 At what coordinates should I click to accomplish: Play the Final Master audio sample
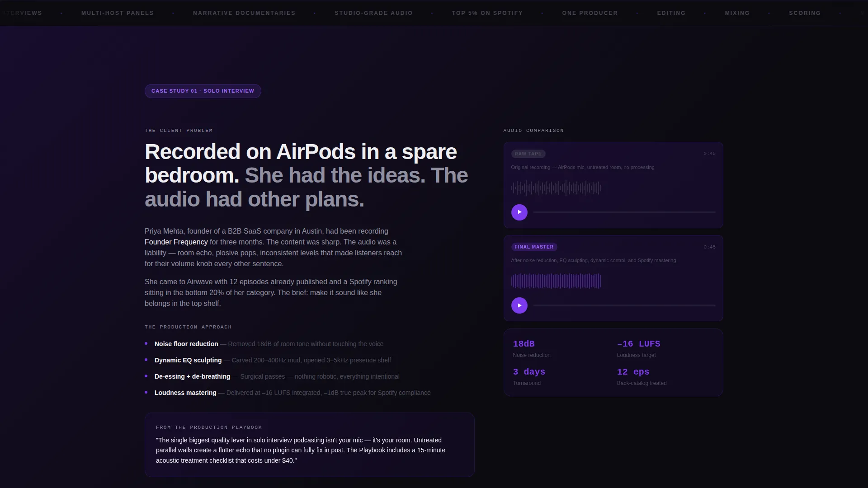tap(519, 305)
